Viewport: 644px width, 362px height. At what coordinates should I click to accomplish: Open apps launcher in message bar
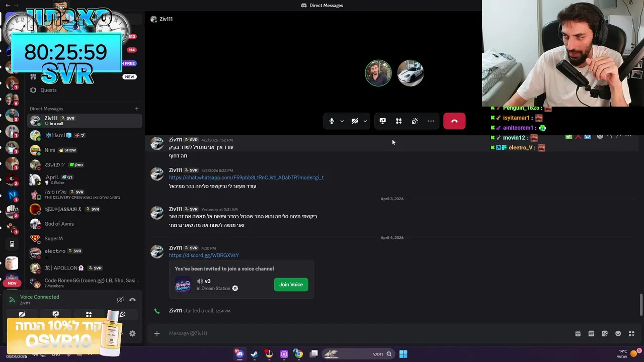click(631, 333)
